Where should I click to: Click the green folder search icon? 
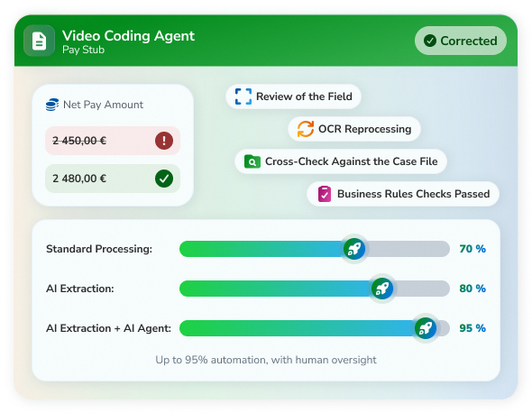252,161
